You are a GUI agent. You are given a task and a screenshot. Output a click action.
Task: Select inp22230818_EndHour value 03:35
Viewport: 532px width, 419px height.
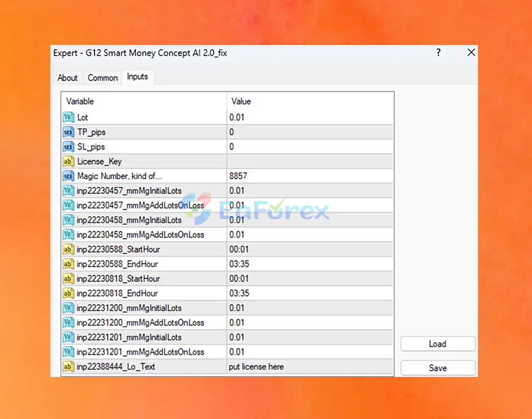[x=310, y=293]
